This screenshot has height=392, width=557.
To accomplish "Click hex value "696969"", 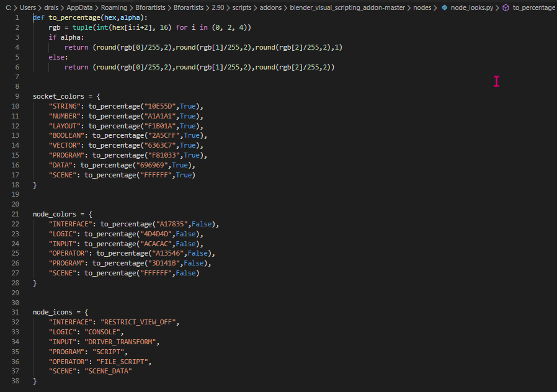I will [x=152, y=165].
